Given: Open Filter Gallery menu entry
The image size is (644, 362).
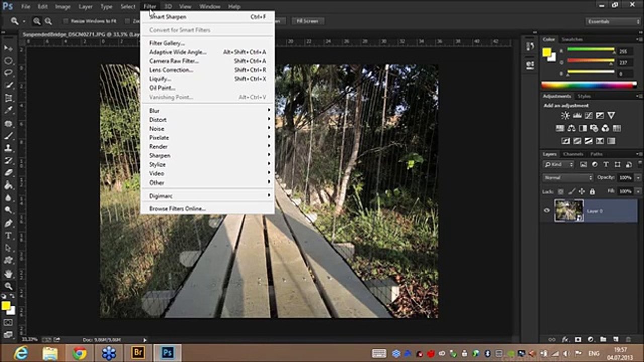Looking at the screenshot, I should point(208,43).
